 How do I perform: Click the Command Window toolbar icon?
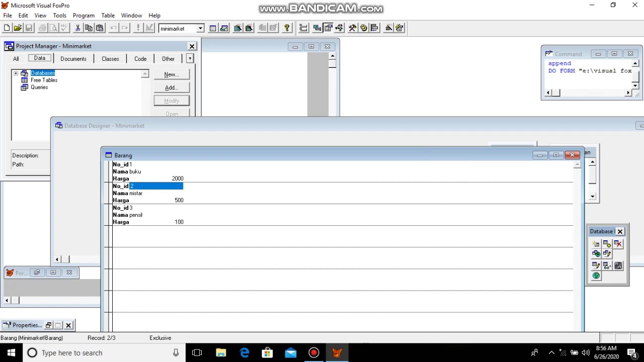pyautogui.click(x=213, y=28)
